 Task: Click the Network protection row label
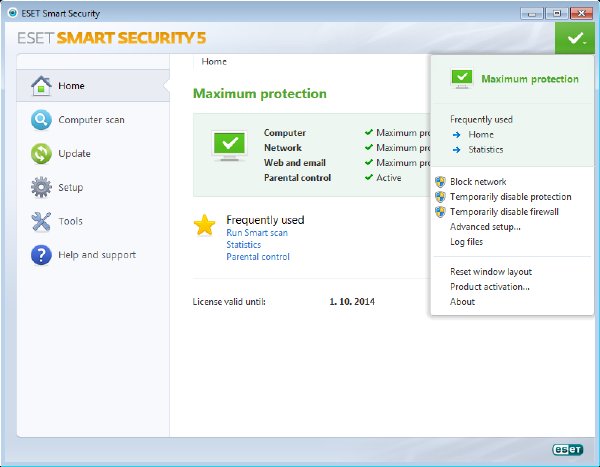[283, 148]
